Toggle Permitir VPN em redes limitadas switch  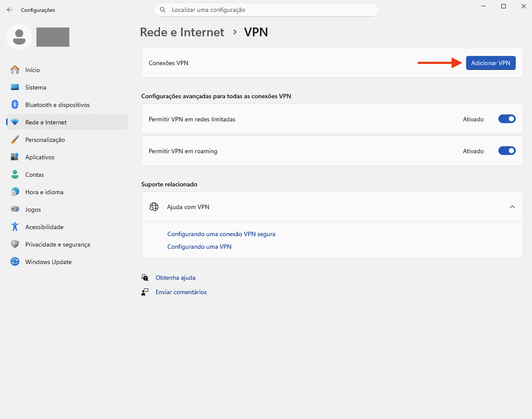[x=507, y=119]
